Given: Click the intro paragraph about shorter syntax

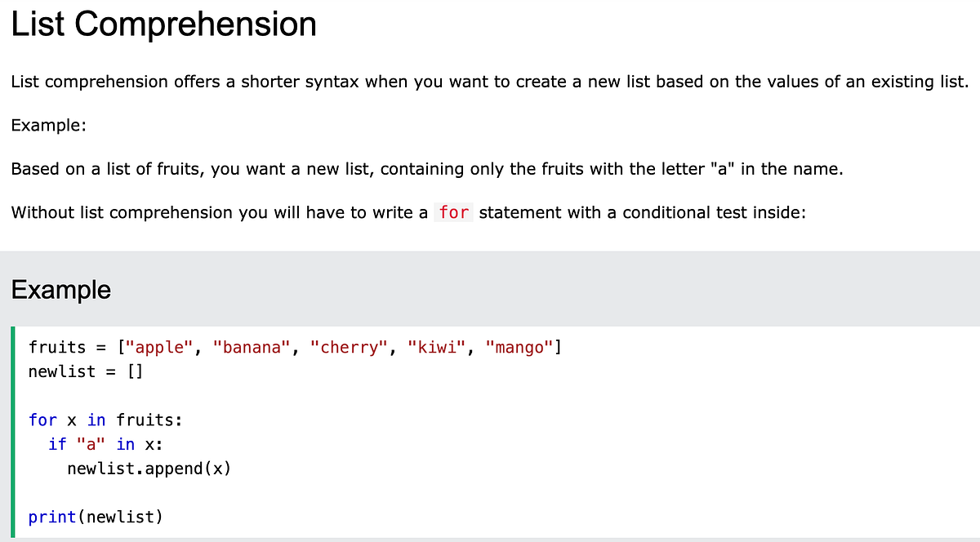Looking at the screenshot, I should [x=490, y=82].
